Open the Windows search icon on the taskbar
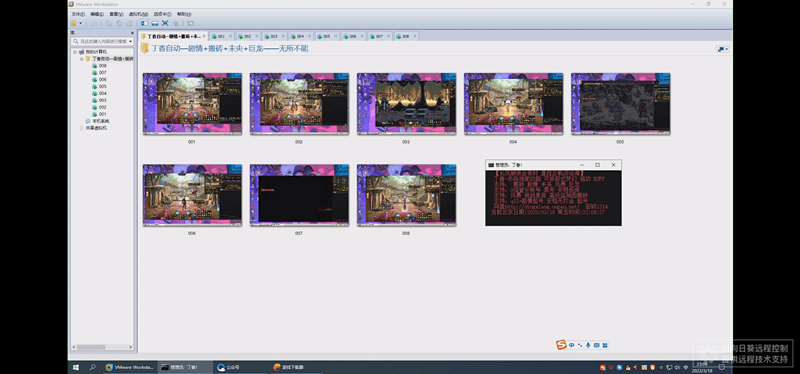The image size is (800, 374). pos(92,367)
